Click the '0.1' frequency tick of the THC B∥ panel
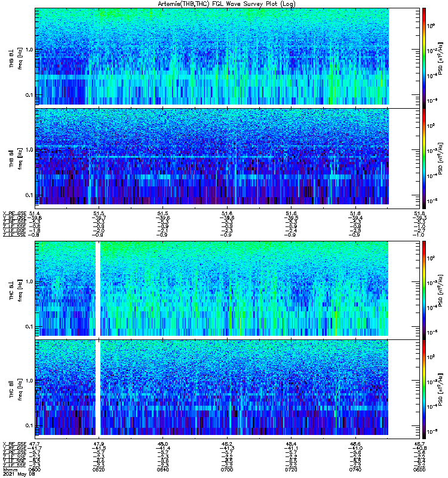 point(29,425)
